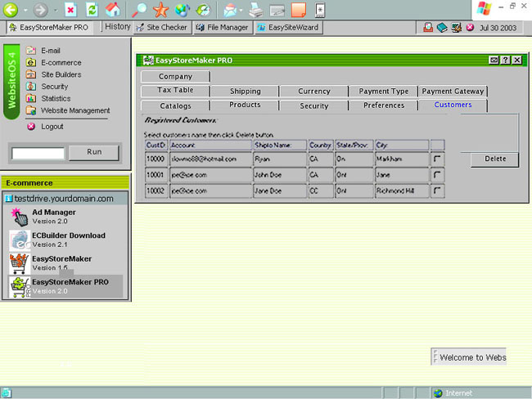Click the Search magnifier icon
Image resolution: width=532 pixels, height=399 pixels.
139,10
